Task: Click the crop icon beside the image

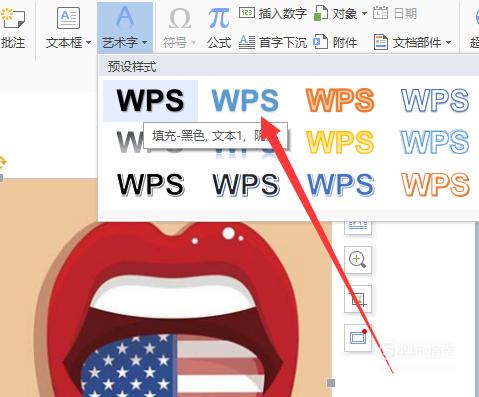Action: [x=358, y=299]
